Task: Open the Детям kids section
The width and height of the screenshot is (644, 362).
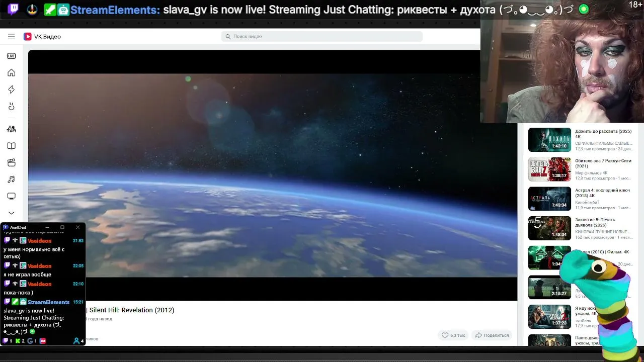Action: point(11,129)
